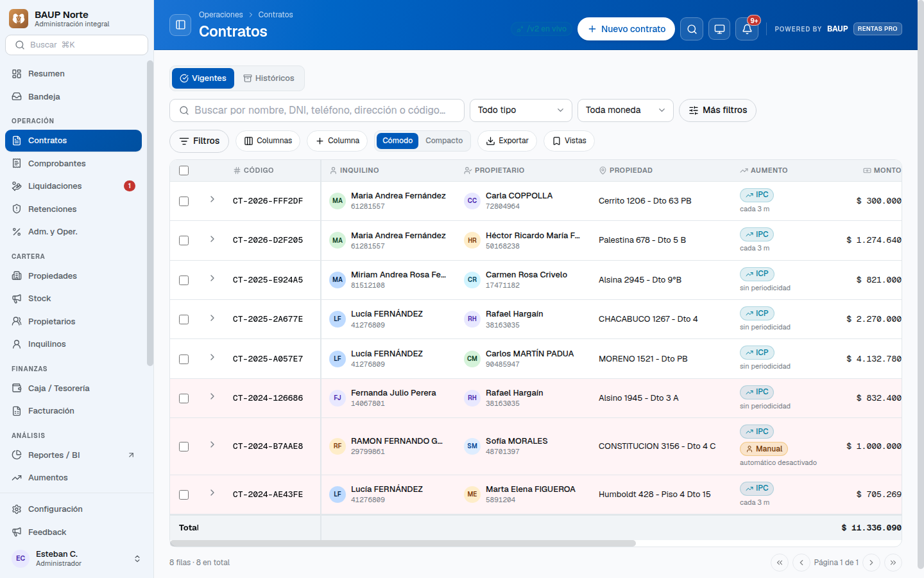Select the Compacto density option

coord(444,141)
